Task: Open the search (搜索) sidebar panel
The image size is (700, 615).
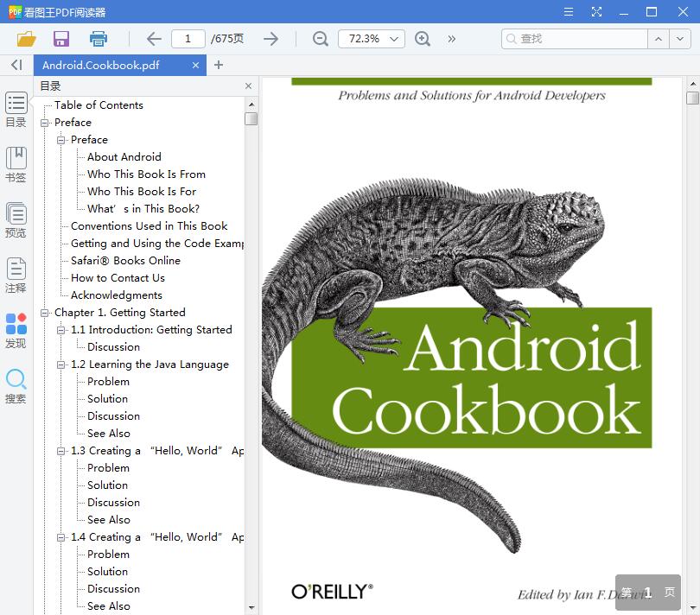Action: [16, 385]
